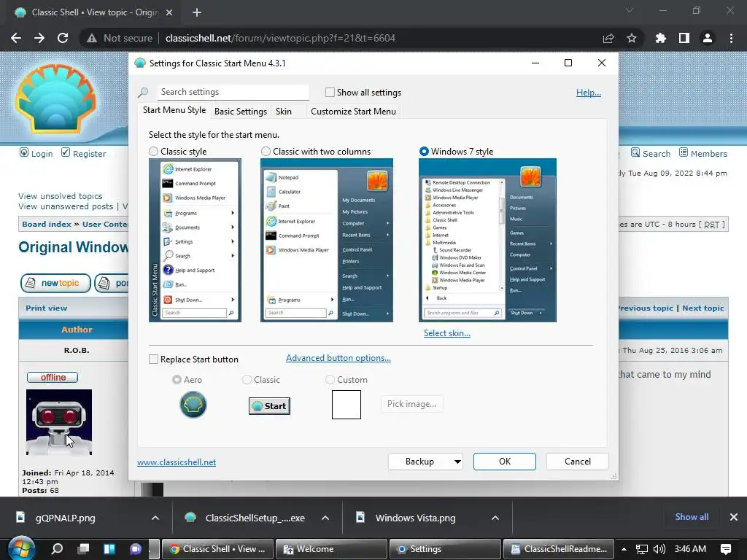Open Advanced button options link
This screenshot has width=747, height=560.
[338, 358]
